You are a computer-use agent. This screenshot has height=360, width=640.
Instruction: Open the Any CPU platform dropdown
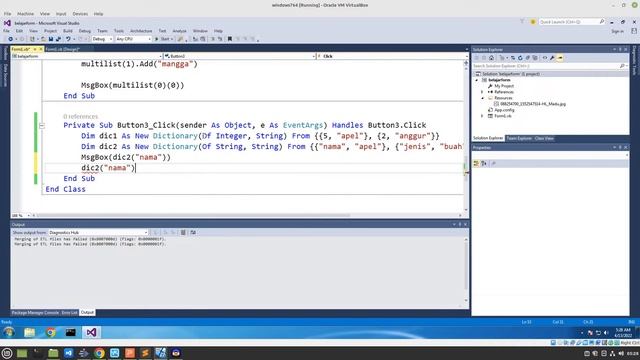click(x=133, y=39)
